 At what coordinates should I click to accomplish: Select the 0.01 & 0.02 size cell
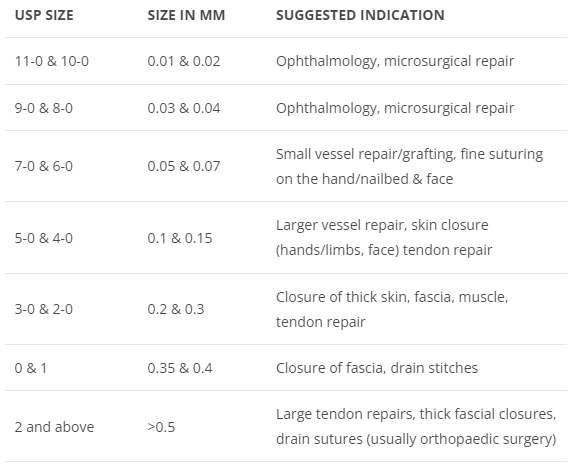tap(184, 61)
